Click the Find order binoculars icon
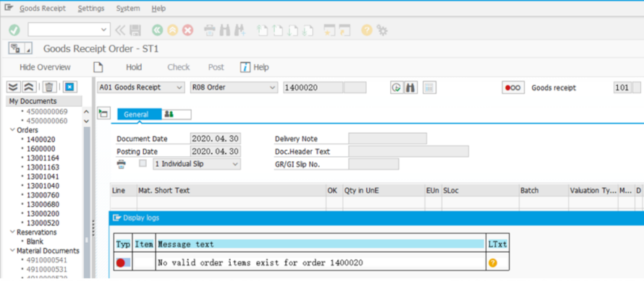Image resolution: width=644 pixels, height=281 pixels. (x=410, y=88)
